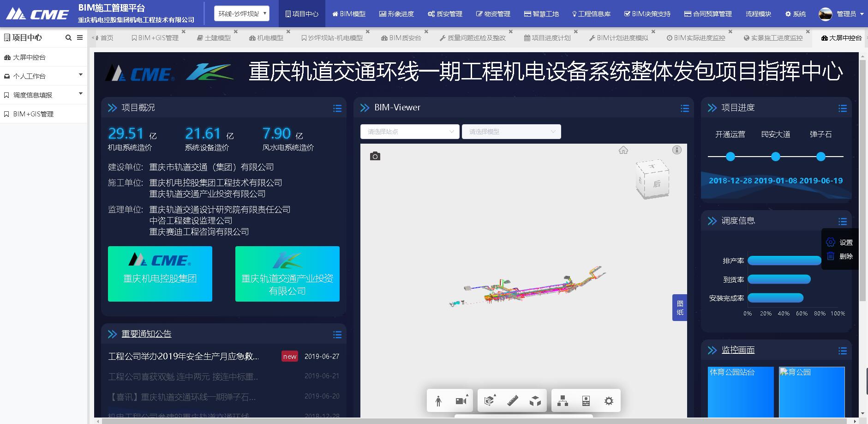Click the camera interactions icon in viewer toolbar
The image size is (868, 424).
461,401
